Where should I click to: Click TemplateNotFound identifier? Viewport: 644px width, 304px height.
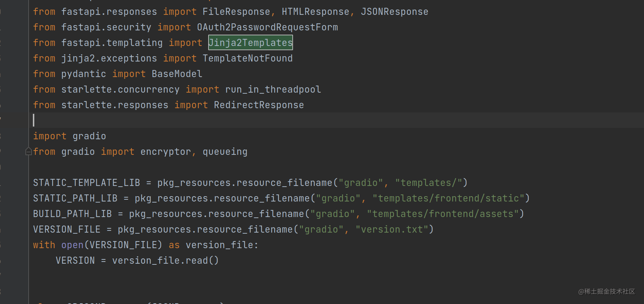click(248, 58)
